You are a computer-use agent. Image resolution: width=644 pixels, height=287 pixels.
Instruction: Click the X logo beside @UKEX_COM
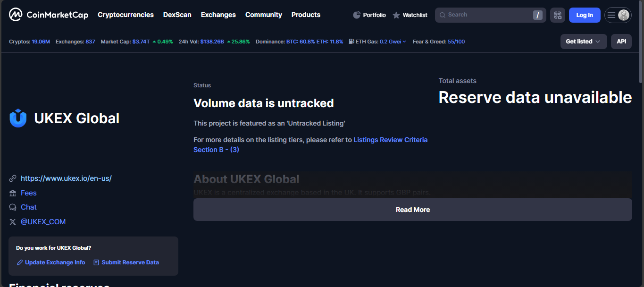(13, 222)
